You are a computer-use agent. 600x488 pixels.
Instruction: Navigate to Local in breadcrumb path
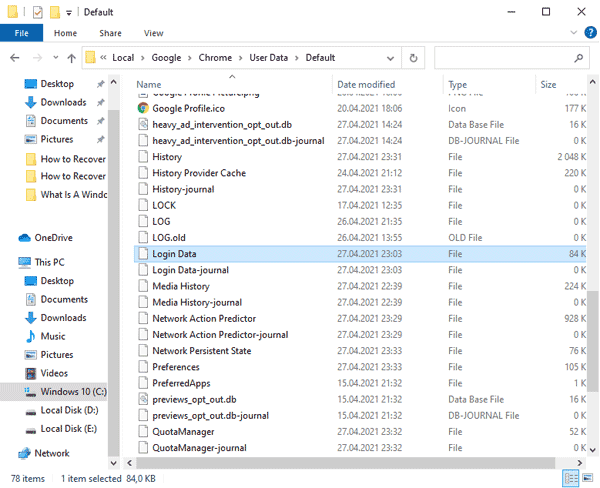pyautogui.click(x=123, y=58)
